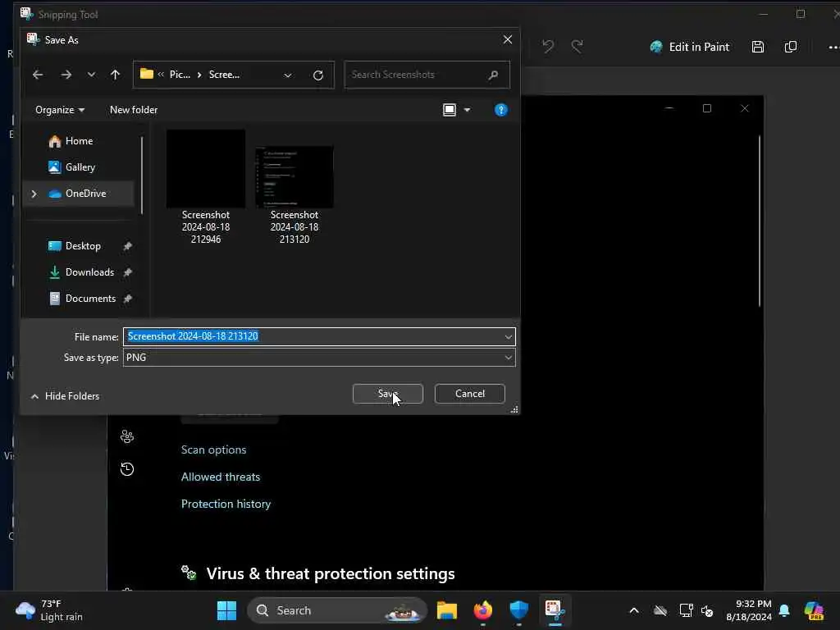This screenshot has height=630, width=840.
Task: Select Screenshot 2024-08-18 213120 thumbnail
Action: tap(294, 177)
